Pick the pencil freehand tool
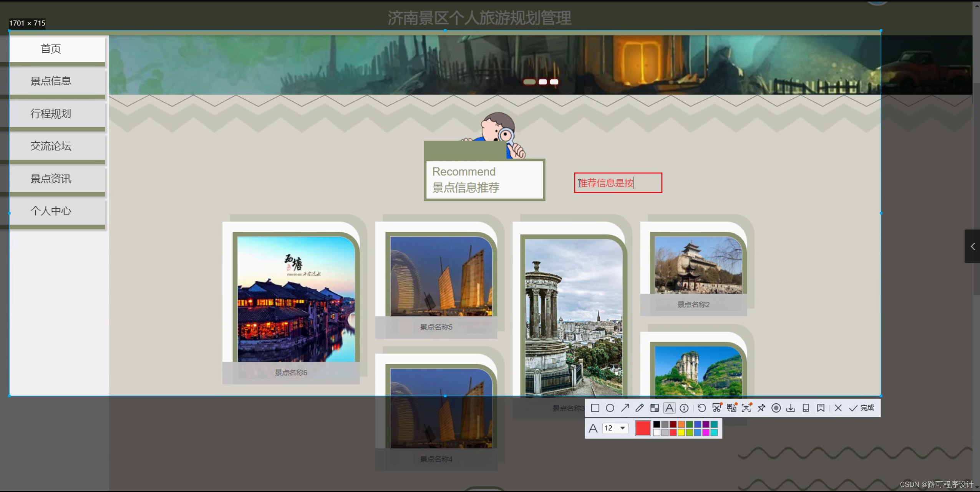 [x=640, y=408]
